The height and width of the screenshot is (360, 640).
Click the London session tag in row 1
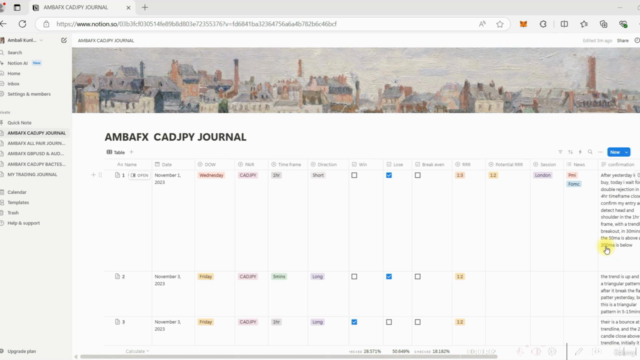542,176
